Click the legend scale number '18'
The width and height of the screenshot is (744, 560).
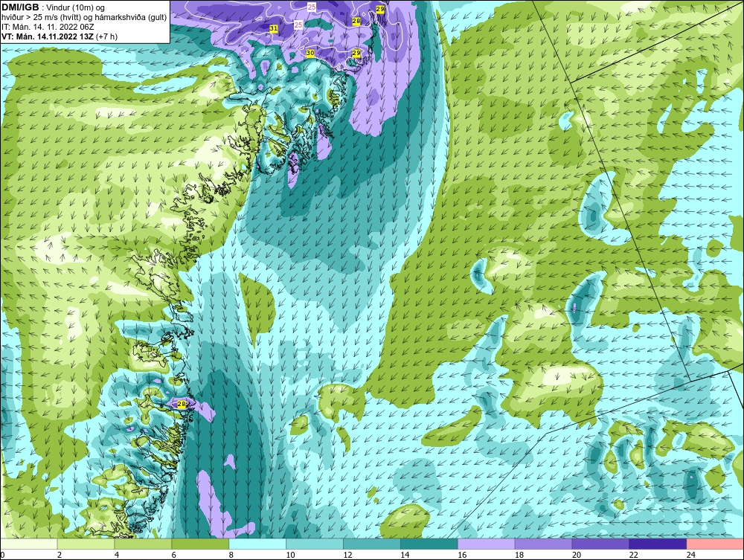519,555
